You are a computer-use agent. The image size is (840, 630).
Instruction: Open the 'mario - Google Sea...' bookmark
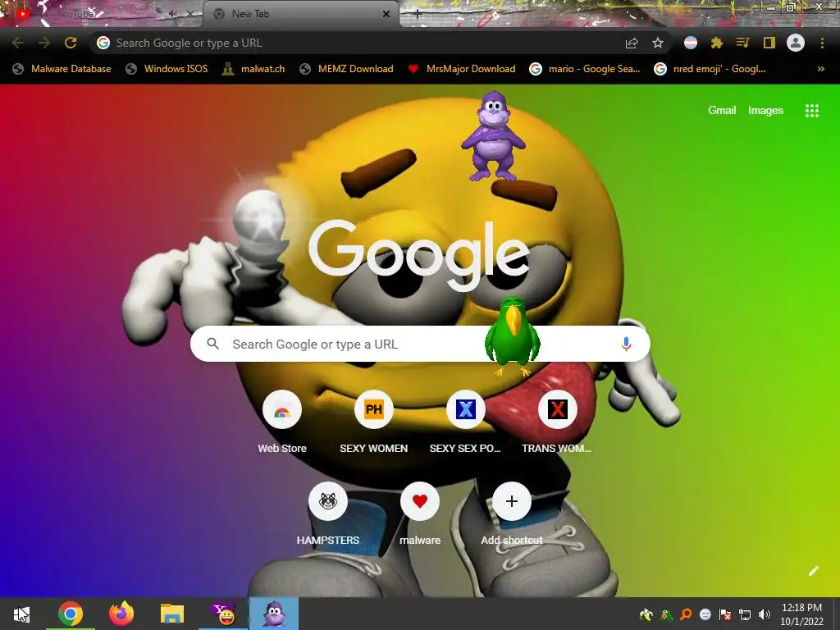pyautogui.click(x=585, y=69)
